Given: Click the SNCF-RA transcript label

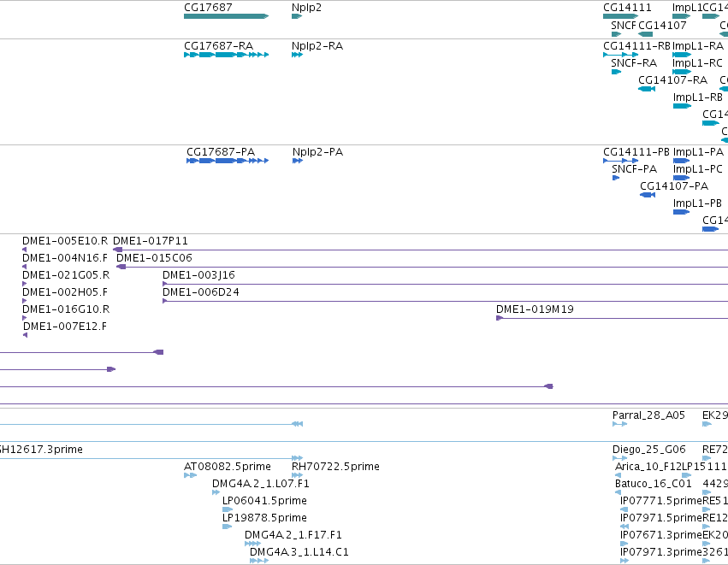Looking at the screenshot, I should (634, 63).
